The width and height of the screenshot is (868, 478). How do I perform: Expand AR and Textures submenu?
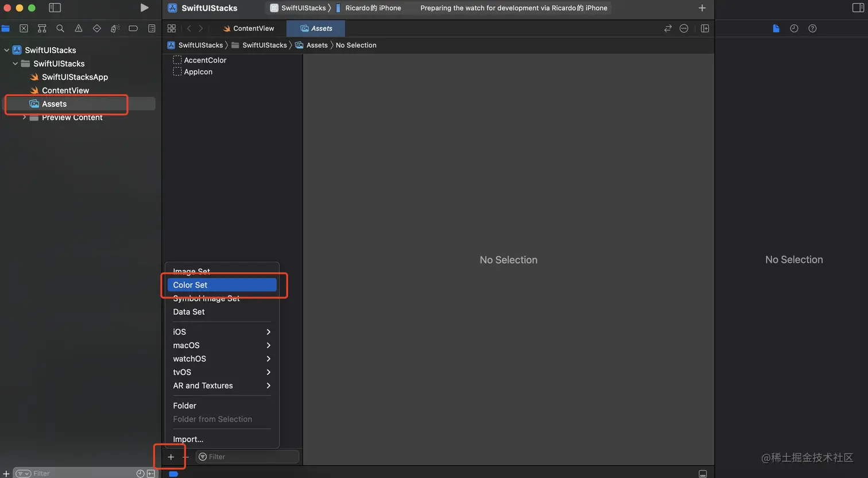click(x=222, y=386)
